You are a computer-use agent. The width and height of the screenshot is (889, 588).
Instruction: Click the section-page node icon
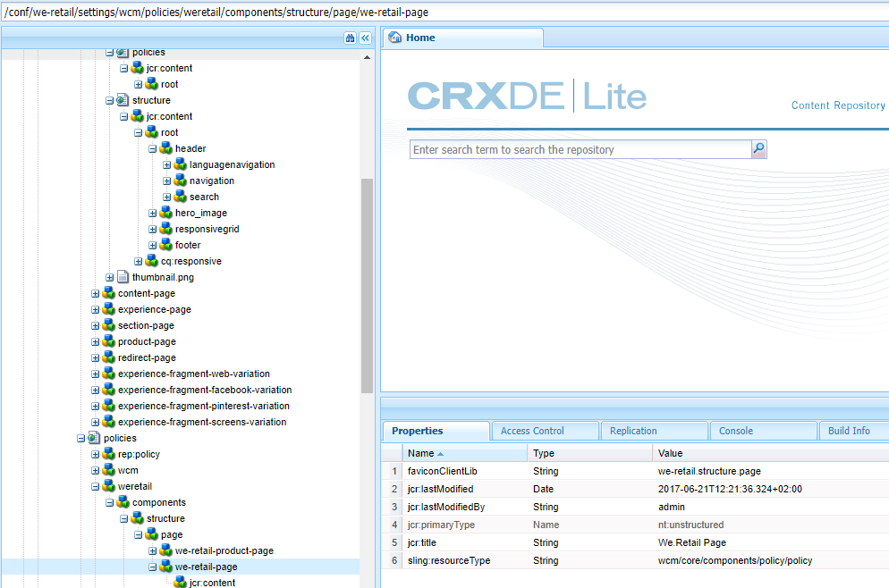[x=109, y=325]
